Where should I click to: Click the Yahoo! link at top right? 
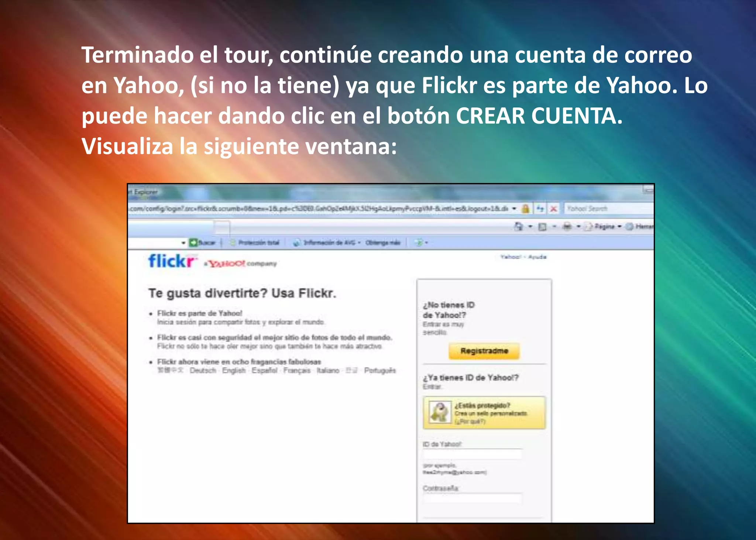point(511,257)
